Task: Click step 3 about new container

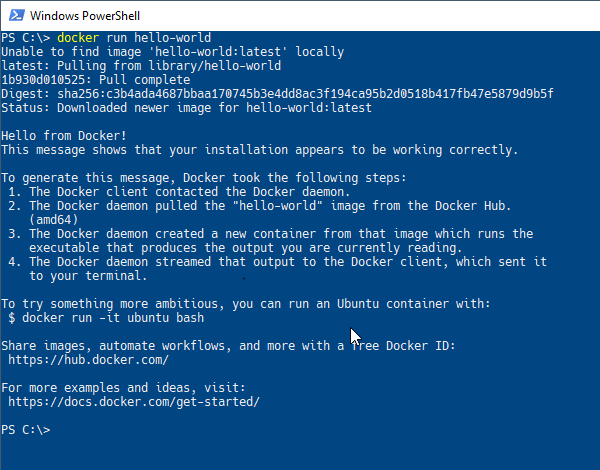Action: click(271, 241)
